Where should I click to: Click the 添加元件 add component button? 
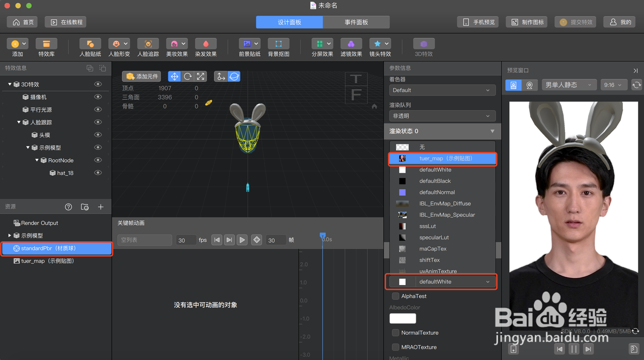(x=141, y=77)
